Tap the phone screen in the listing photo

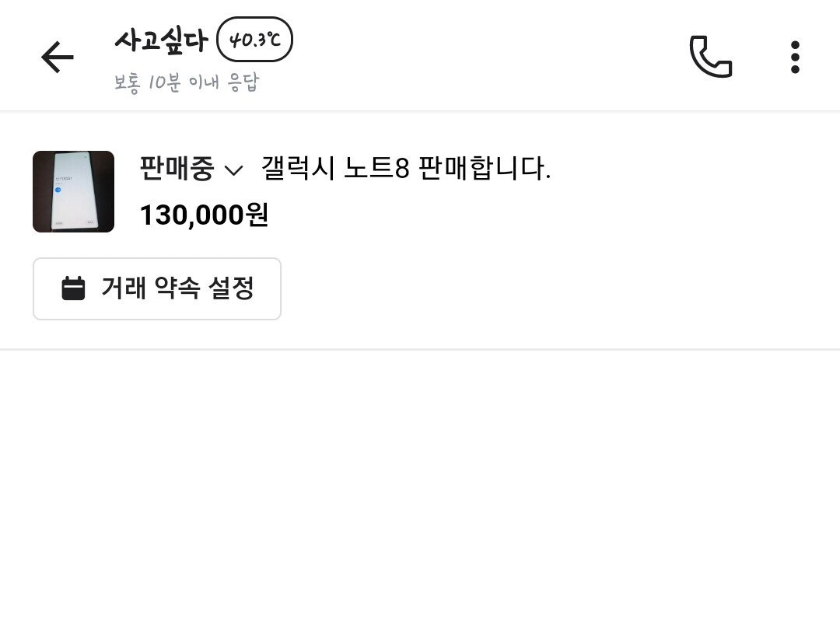[73, 191]
